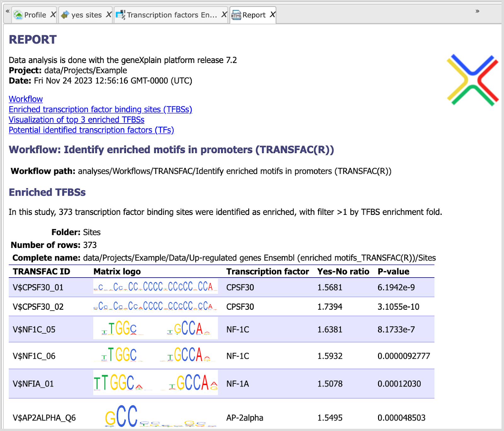
Task: Follow Visualization of top 3 enriched TFBSs
Action: point(77,120)
